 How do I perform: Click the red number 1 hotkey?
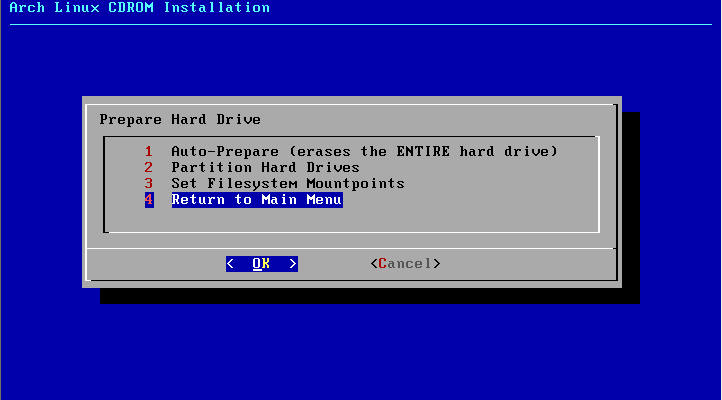(x=148, y=151)
